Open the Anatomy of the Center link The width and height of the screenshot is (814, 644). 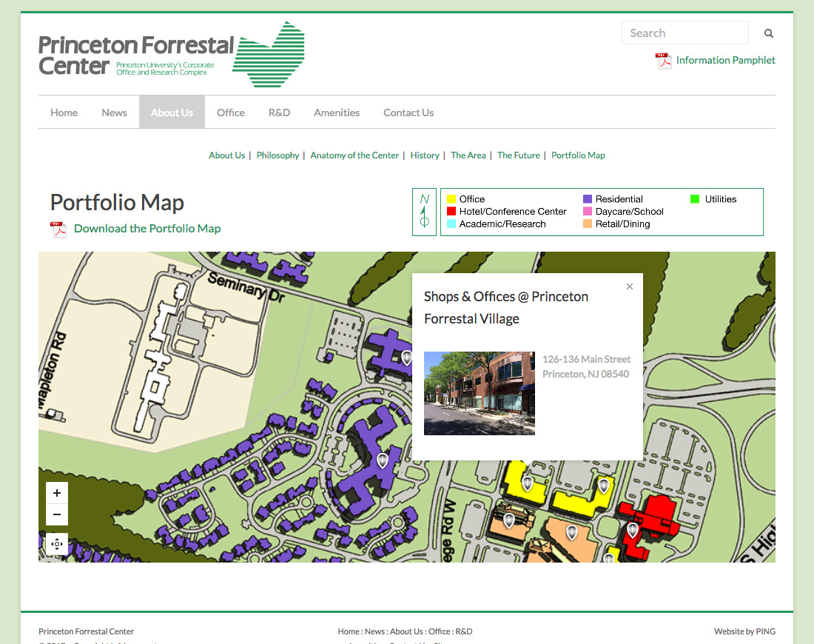[x=354, y=155]
